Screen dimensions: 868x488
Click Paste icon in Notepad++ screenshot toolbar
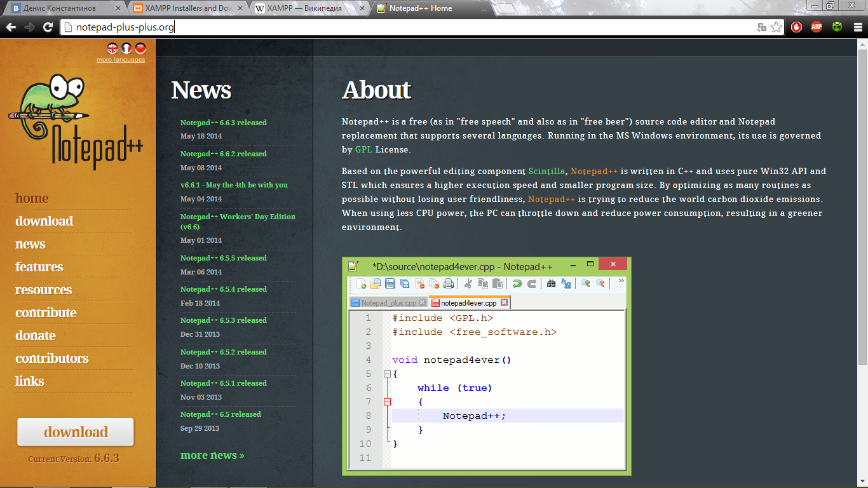(x=498, y=283)
